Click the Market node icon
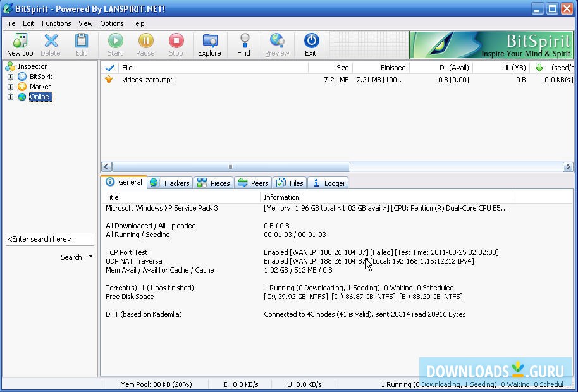The height and width of the screenshot is (392, 578). click(x=22, y=87)
